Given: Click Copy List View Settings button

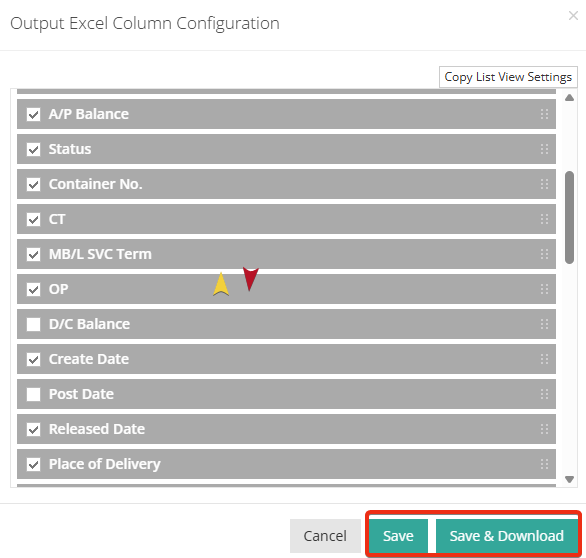Looking at the screenshot, I should point(508,77).
